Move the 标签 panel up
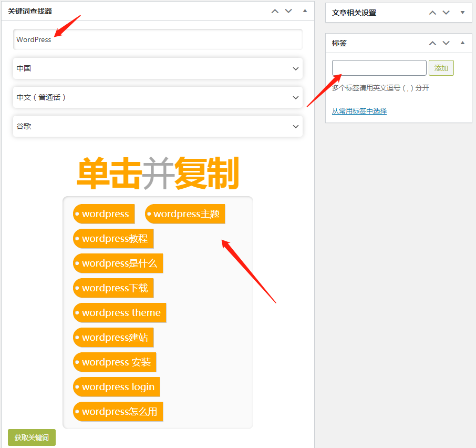476x448 pixels. 432,43
